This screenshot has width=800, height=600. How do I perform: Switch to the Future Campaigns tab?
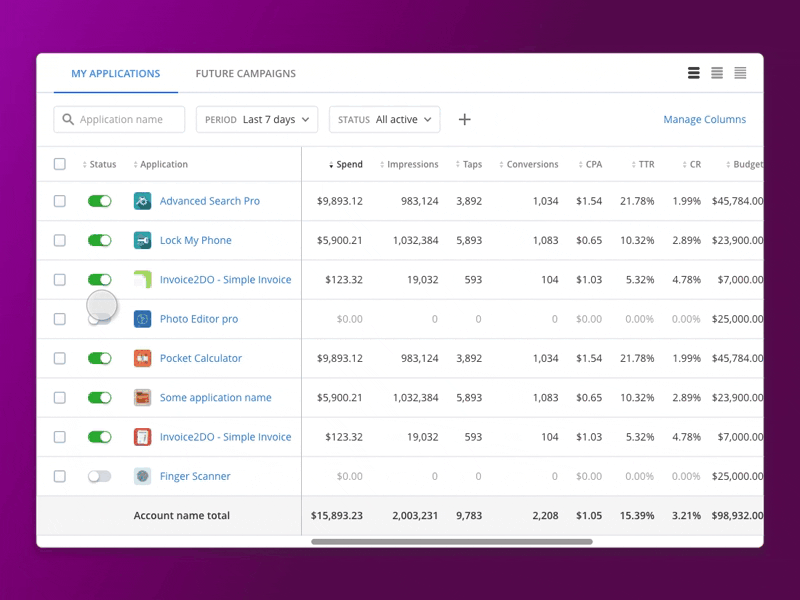245,73
